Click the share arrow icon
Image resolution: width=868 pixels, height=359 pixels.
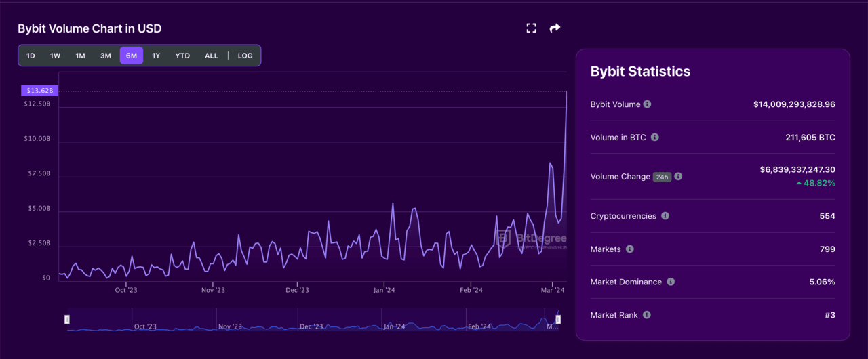(555, 28)
